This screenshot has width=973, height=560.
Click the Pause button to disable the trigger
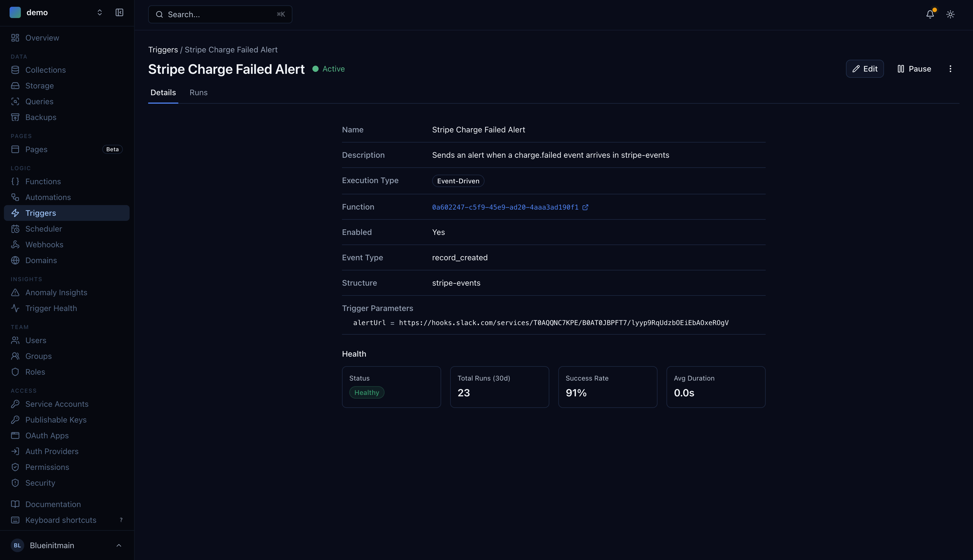(914, 68)
